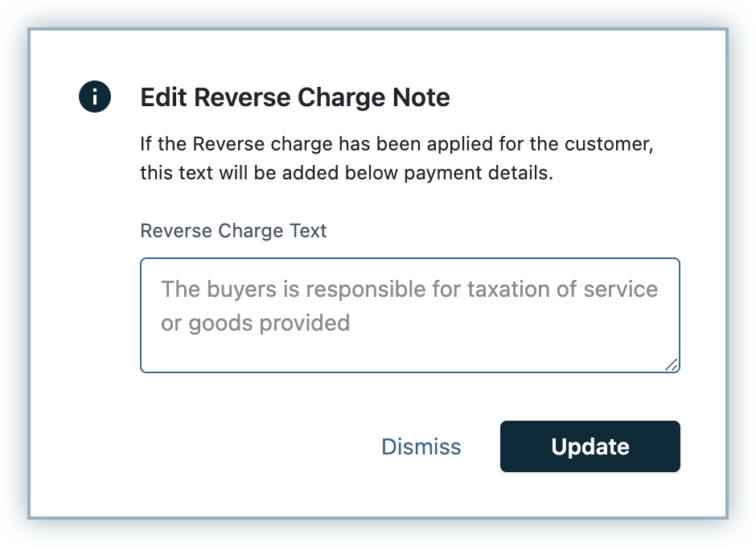
Task: Click the Dismiss link
Action: point(421,446)
